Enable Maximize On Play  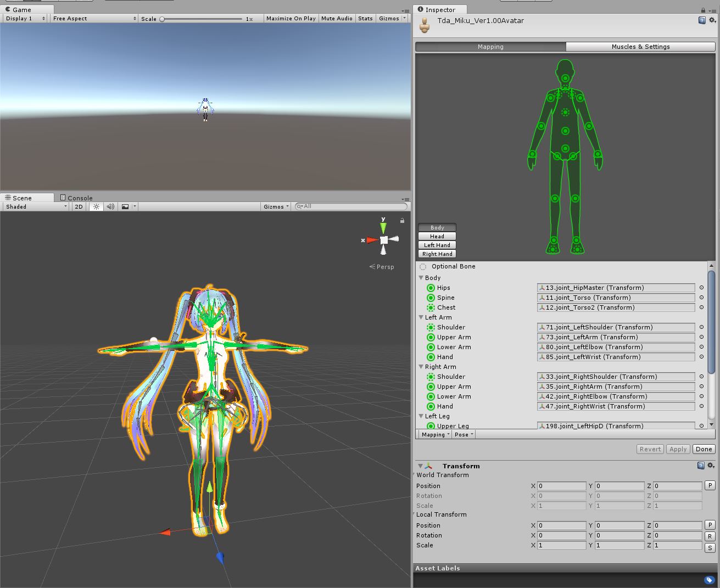pyautogui.click(x=291, y=18)
